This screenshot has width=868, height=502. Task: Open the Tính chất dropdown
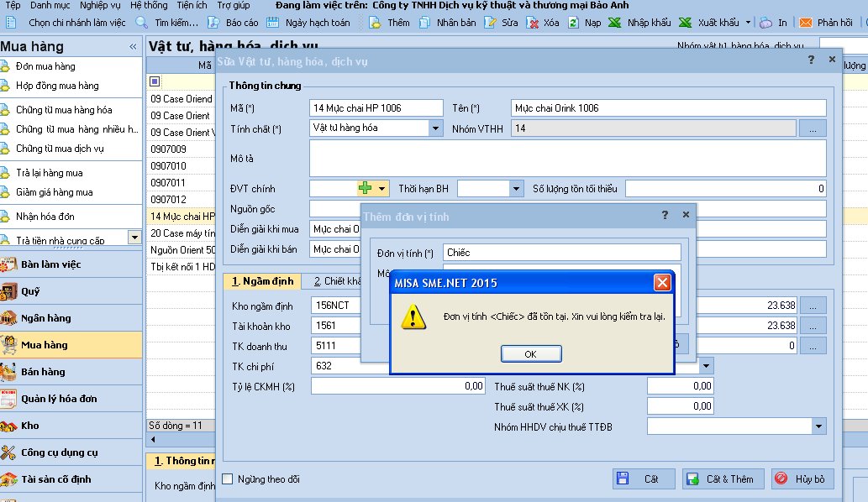[435, 128]
